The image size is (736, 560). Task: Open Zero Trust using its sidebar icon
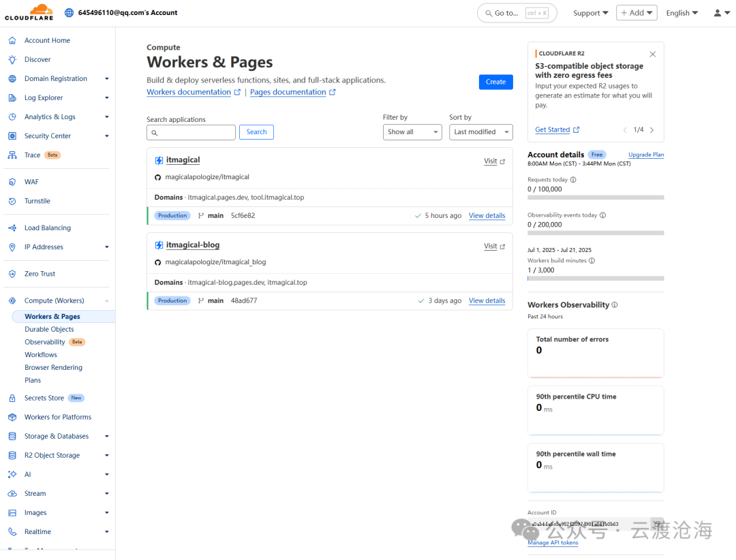coord(12,273)
